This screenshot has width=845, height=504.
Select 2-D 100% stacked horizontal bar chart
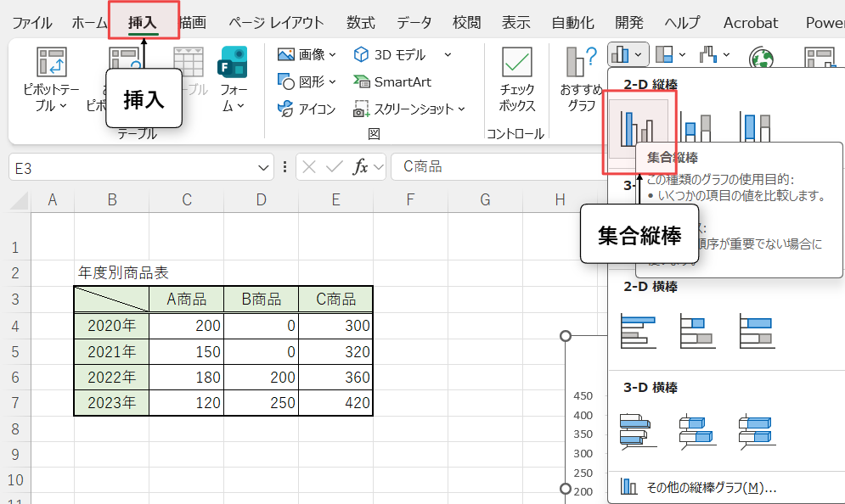pos(755,331)
